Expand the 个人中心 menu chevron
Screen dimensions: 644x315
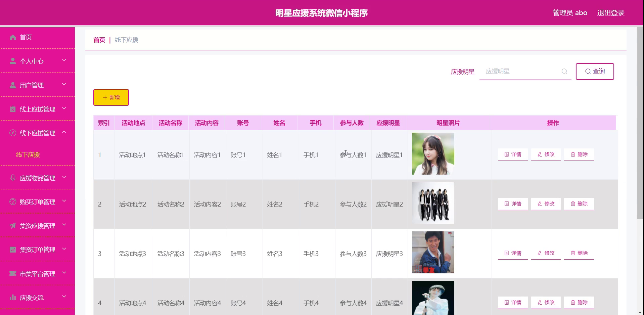[64, 60]
